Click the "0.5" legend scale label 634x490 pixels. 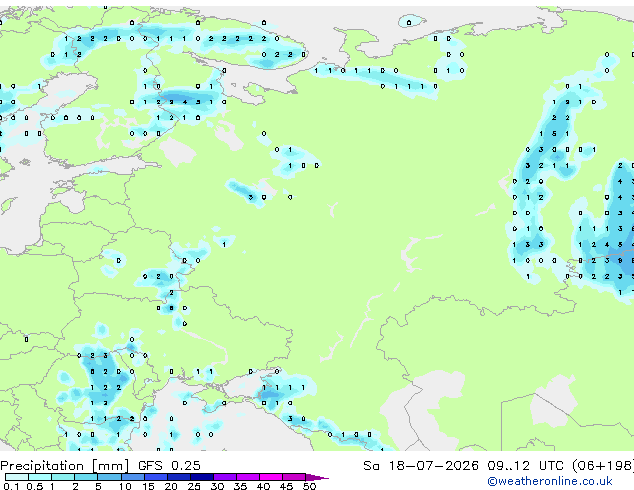tap(35, 486)
